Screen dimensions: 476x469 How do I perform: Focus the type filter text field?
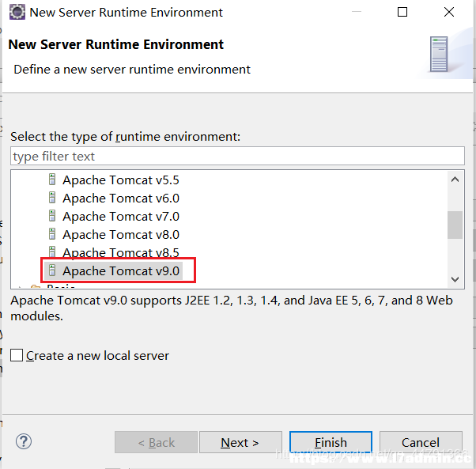point(237,156)
